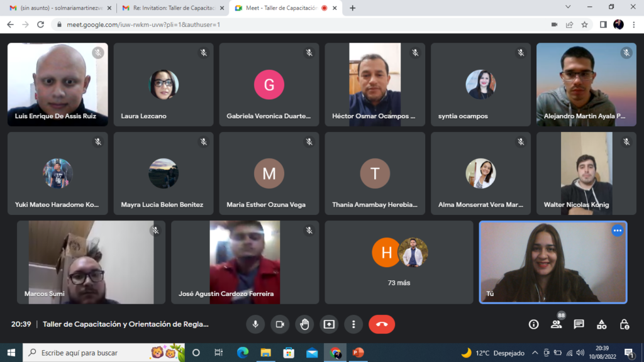The width and height of the screenshot is (644, 362).
Task: Show the participants list
Action: 556,324
